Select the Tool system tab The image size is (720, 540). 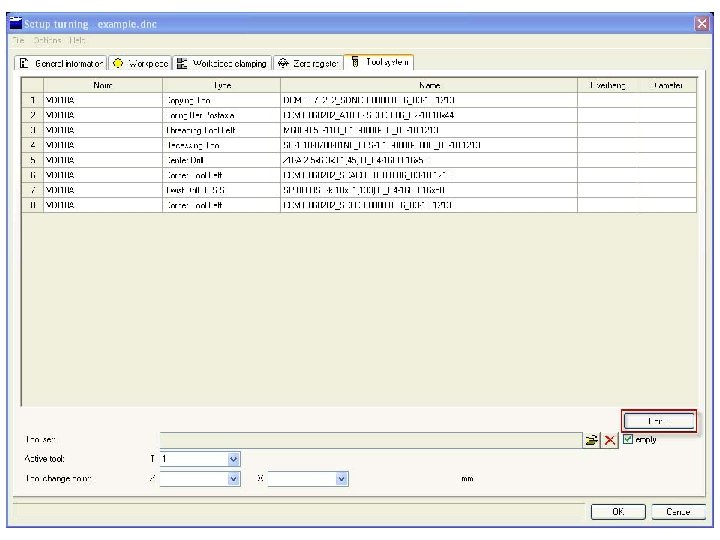point(379,62)
